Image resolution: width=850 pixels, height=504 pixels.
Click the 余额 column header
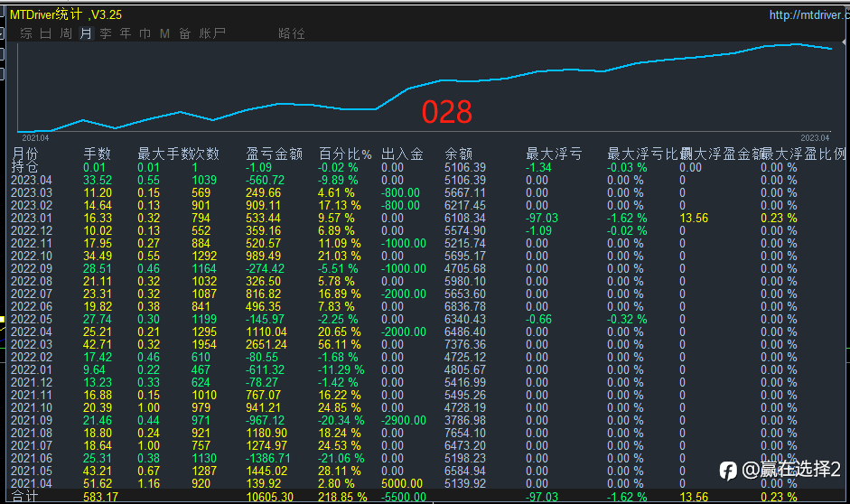459,154
